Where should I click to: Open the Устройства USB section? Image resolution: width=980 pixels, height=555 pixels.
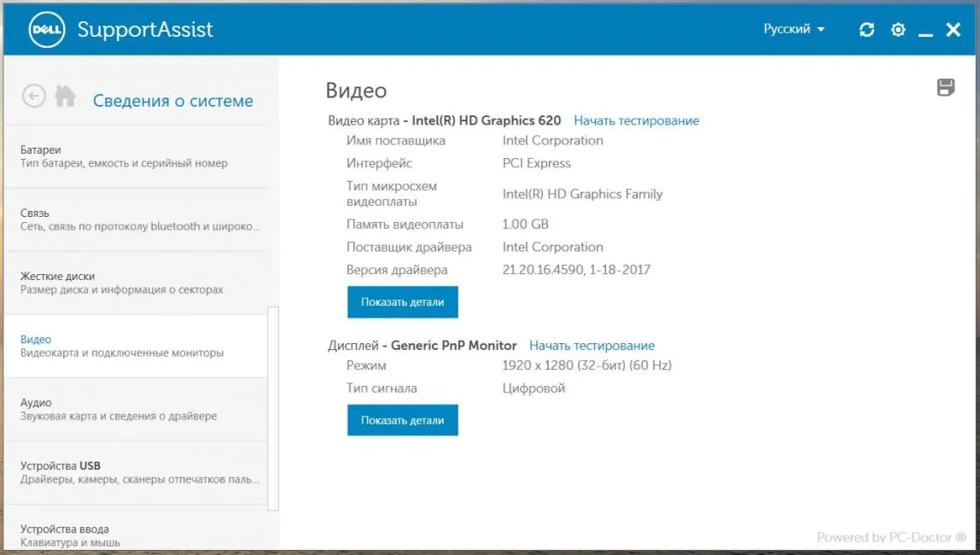click(136, 472)
